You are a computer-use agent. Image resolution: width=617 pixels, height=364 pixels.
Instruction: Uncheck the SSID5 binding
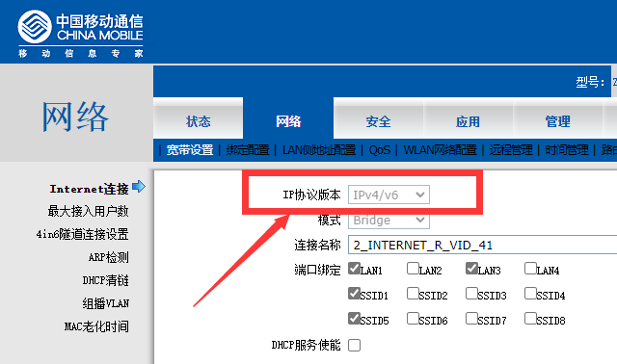354,319
